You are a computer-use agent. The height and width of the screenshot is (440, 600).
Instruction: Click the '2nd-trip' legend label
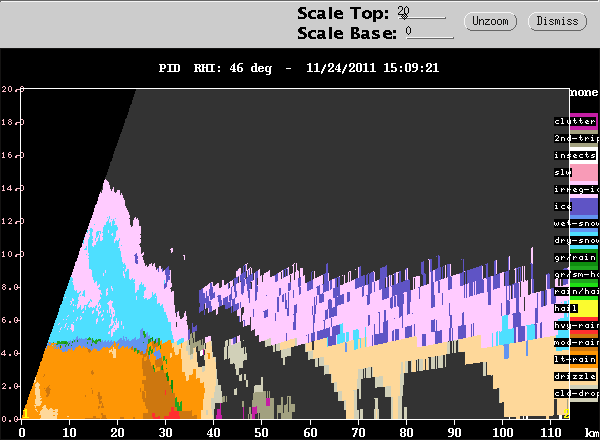(x=576, y=138)
